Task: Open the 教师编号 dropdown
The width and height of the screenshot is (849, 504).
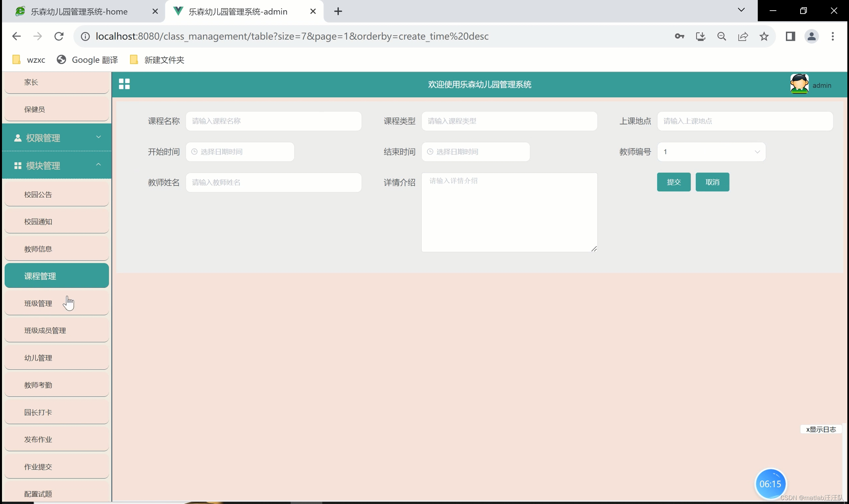Action: click(711, 152)
